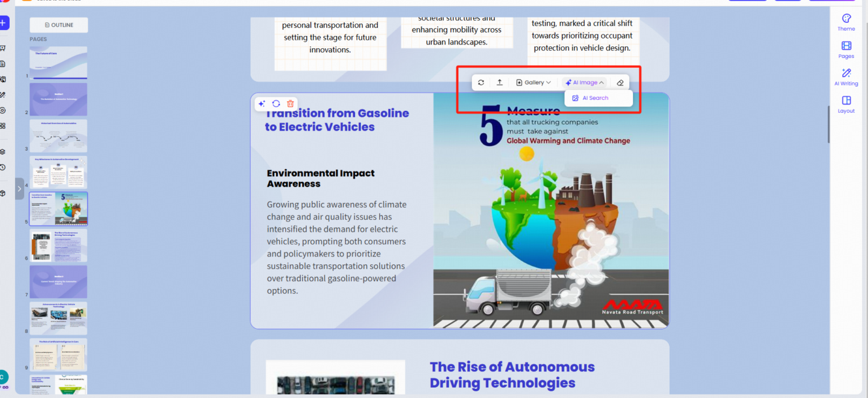
Task: Click the clock history icon in left sidebar
Action: pos(3,168)
